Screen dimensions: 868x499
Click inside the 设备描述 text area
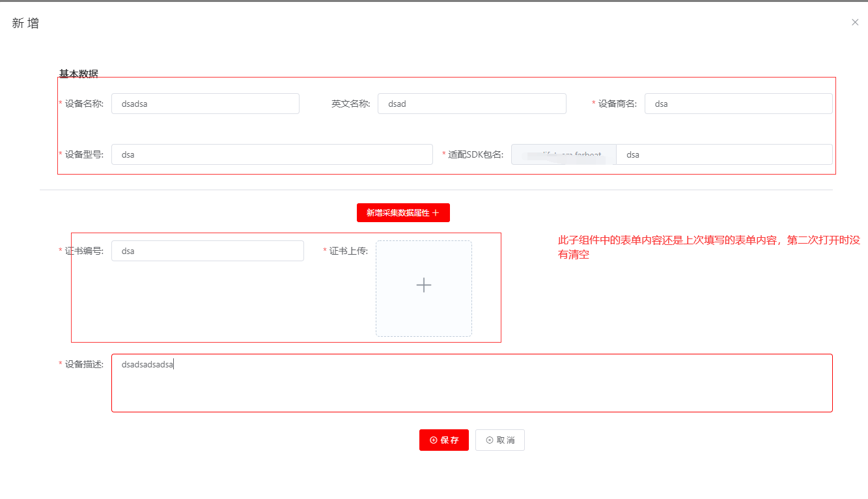coord(472,383)
